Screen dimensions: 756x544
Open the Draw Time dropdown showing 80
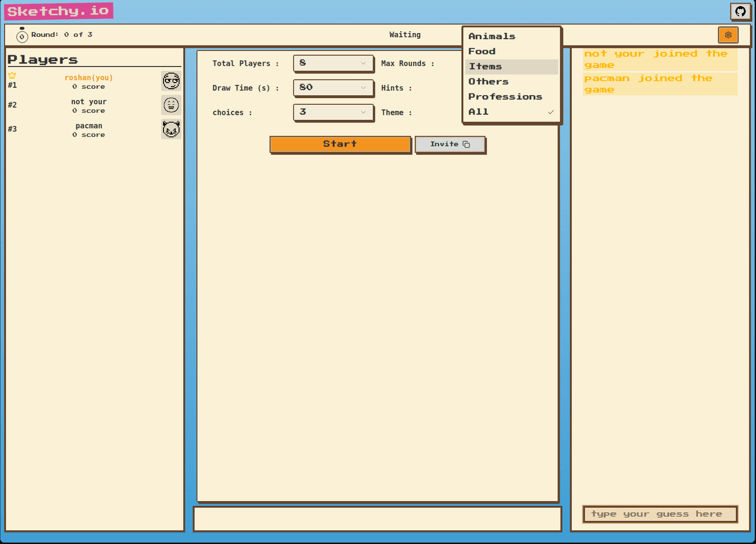tap(333, 88)
